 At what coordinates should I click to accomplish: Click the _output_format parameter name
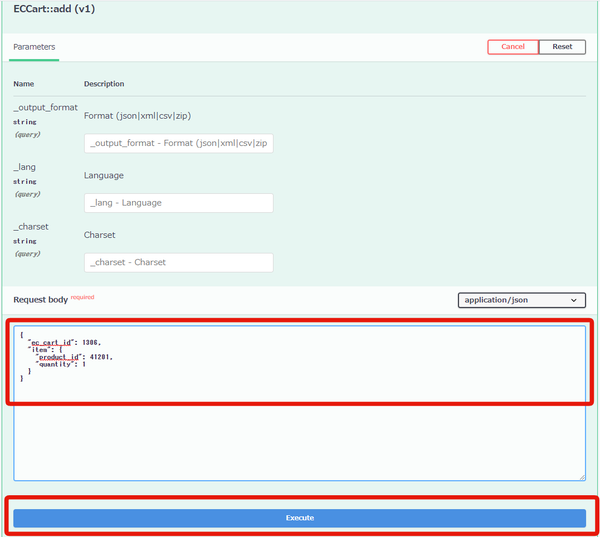pyautogui.click(x=46, y=108)
